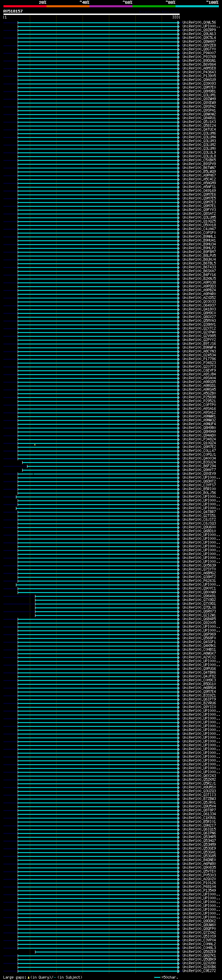Click label UniRef100_P43643
Screen dimensions: 222x980
click(199, 72)
